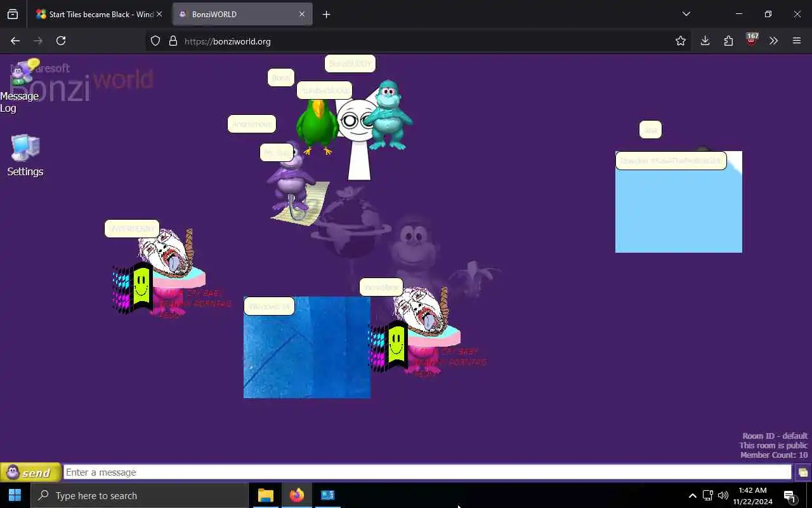Image resolution: width=812 pixels, height=508 pixels.
Task: Open a new browser tab
Action: point(326,14)
